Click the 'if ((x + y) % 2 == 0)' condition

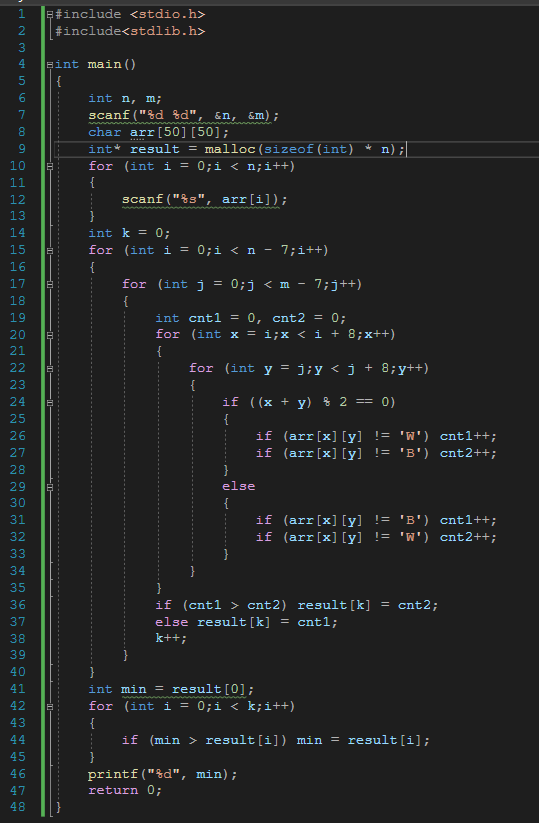[309, 402]
